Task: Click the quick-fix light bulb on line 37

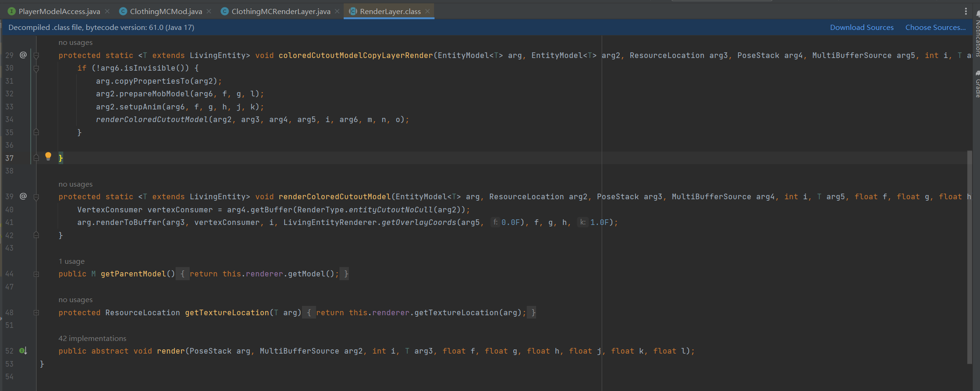Action: pyautogui.click(x=48, y=156)
